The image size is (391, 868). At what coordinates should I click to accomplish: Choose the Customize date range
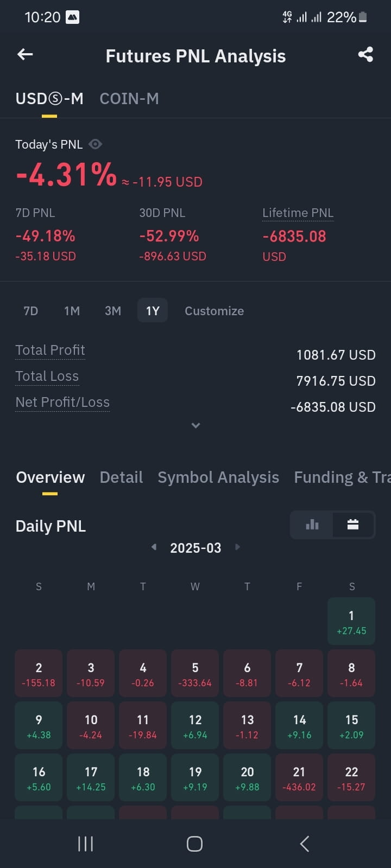[215, 311]
